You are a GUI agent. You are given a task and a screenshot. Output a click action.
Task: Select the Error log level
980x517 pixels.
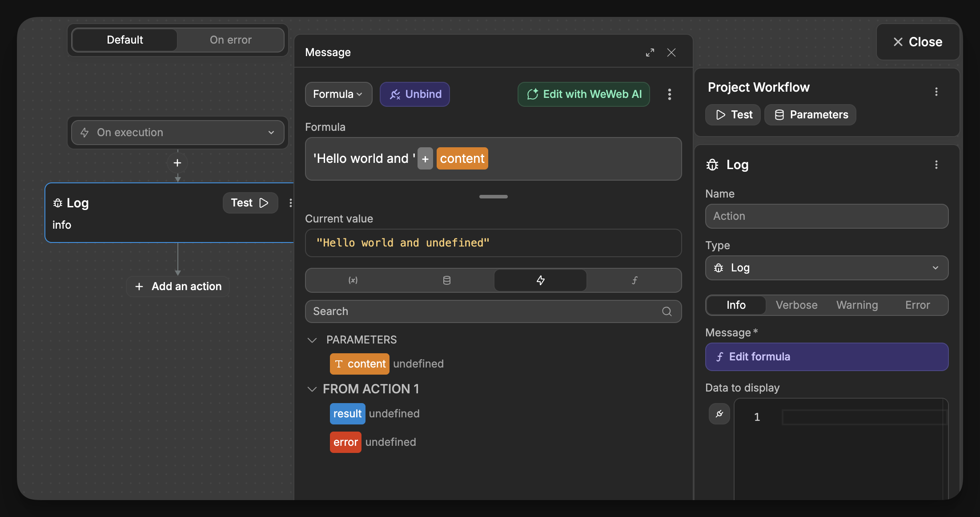tap(917, 305)
